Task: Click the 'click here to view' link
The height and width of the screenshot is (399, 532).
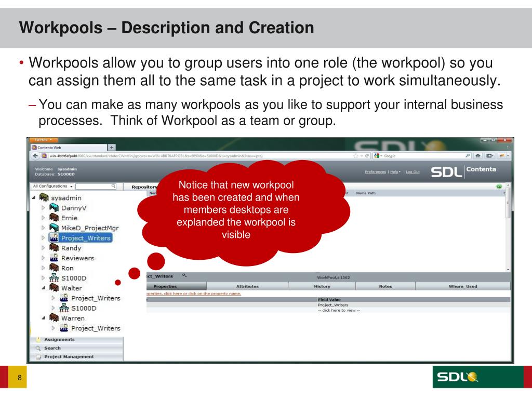Action: pos(339,310)
